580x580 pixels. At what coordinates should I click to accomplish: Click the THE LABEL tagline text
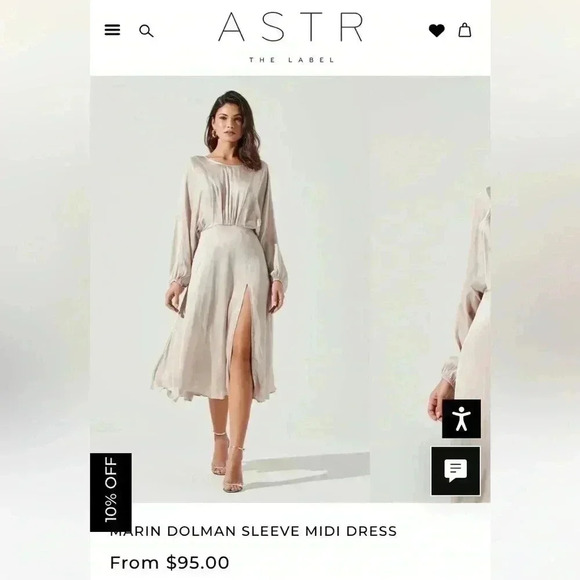[291, 60]
